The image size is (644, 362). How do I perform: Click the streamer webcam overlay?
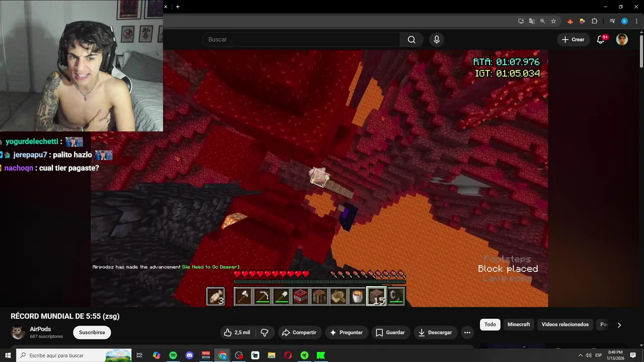click(82, 65)
